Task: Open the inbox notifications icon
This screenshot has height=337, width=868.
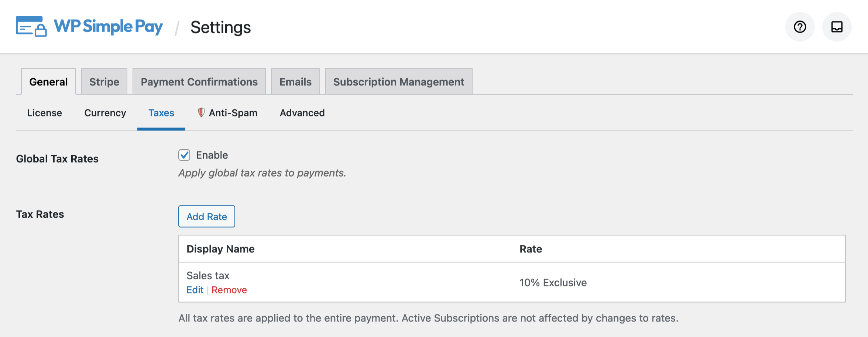Action: (x=837, y=27)
